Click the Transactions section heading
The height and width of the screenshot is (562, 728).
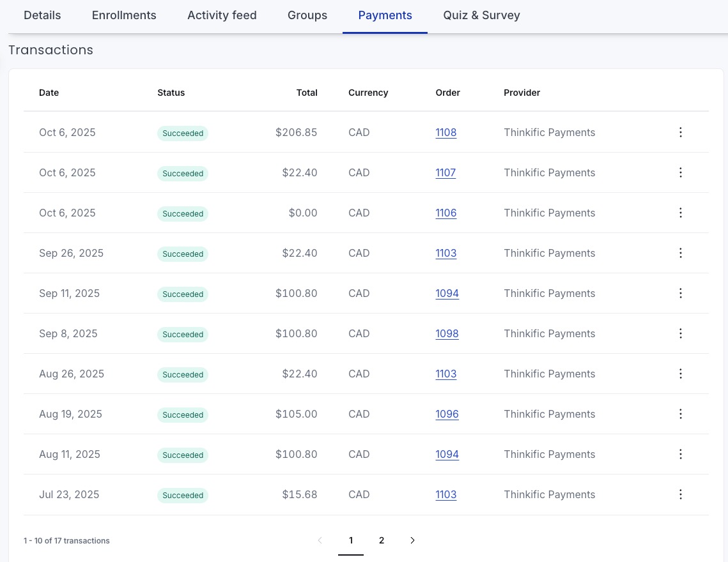click(x=50, y=50)
